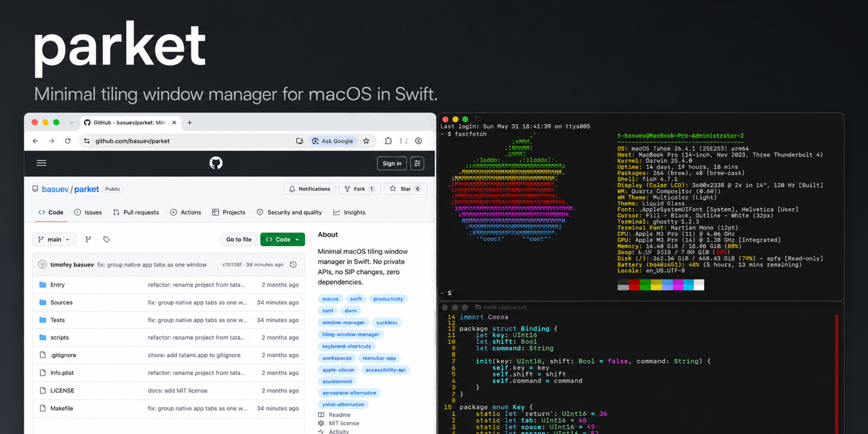
Task: Fork the parket repository
Action: pyautogui.click(x=359, y=189)
